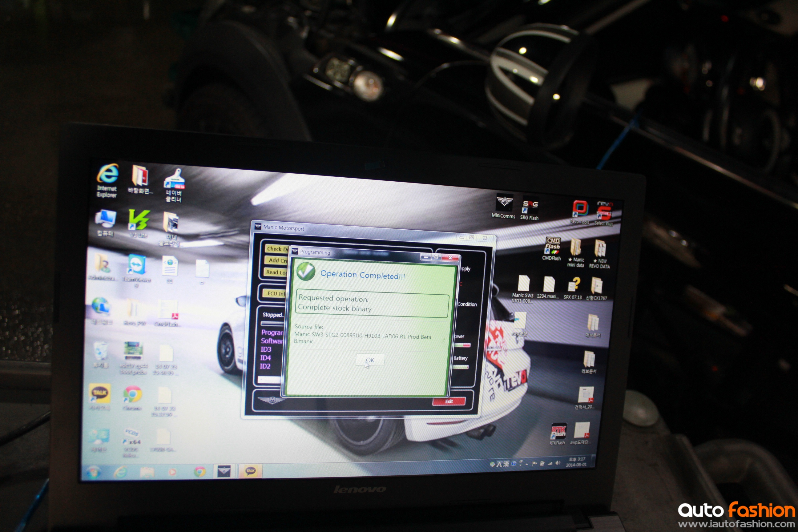The image size is (798, 532).
Task: Open the Manic SW3 STG1 file icon
Action: [523, 289]
